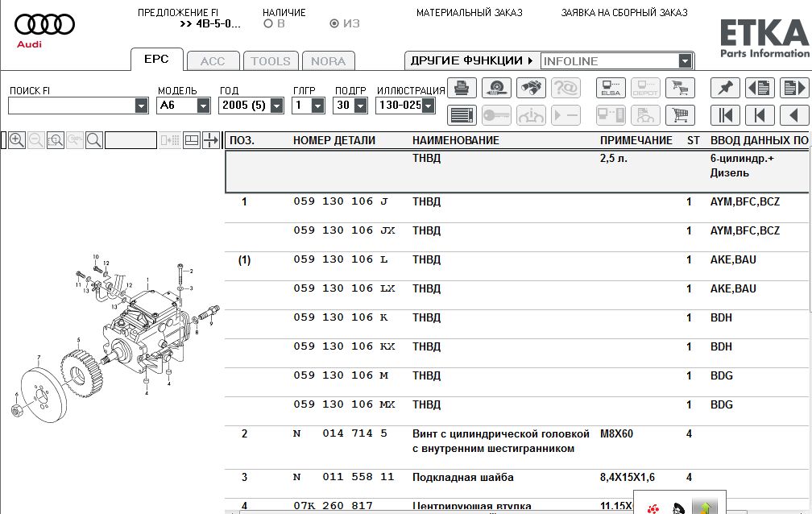Go to previous page with left document arrow

[x=760, y=88]
